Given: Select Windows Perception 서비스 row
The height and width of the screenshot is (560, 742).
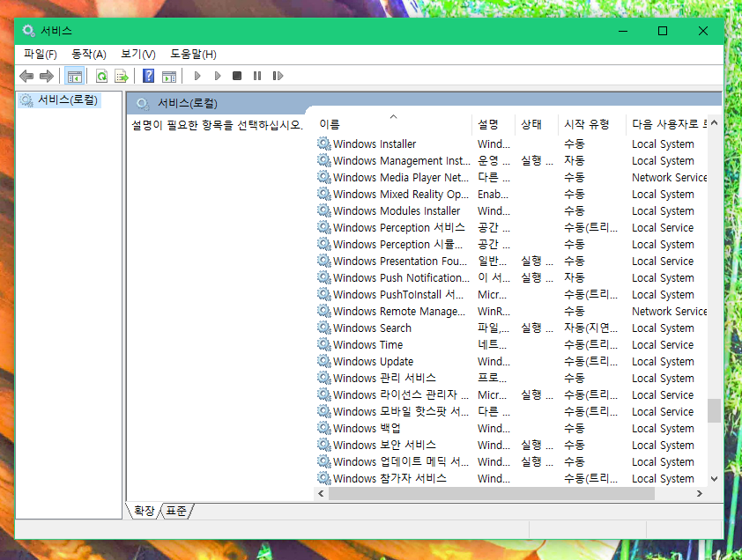Looking at the screenshot, I should tap(512, 227).
